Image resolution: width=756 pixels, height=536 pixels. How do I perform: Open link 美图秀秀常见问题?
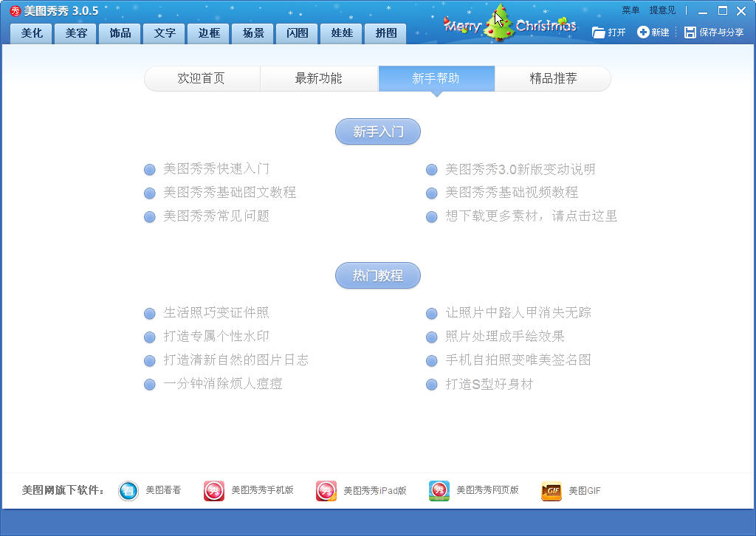(216, 216)
